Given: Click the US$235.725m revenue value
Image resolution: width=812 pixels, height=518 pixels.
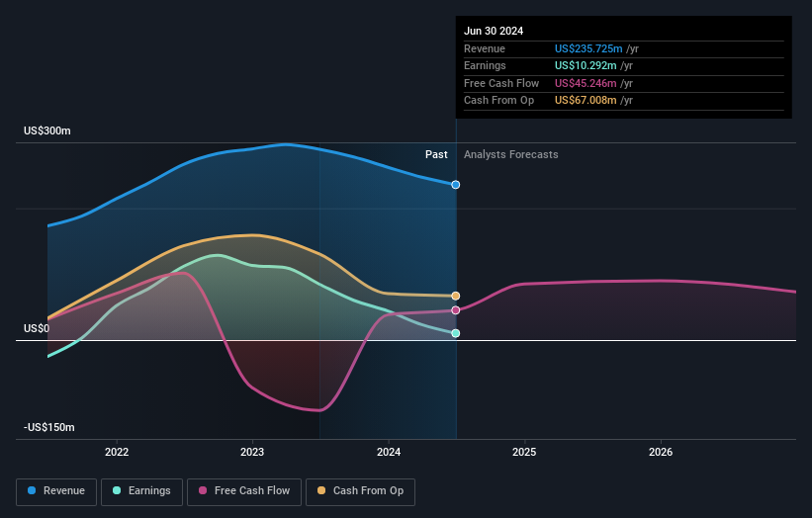Looking at the screenshot, I should pyautogui.click(x=588, y=48).
